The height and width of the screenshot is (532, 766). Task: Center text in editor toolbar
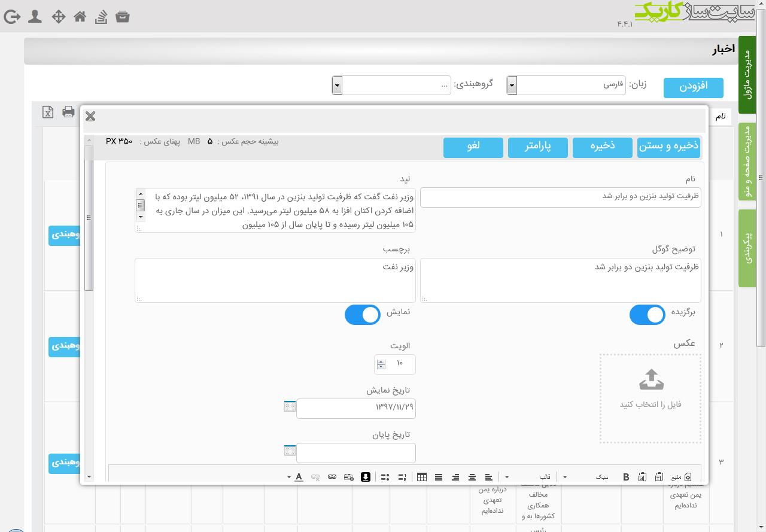coord(472,477)
